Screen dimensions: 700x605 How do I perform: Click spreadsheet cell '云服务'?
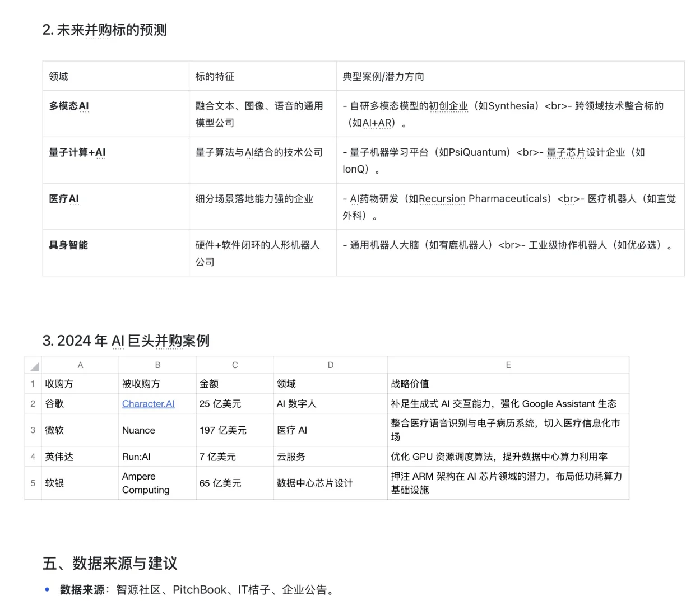click(x=331, y=457)
